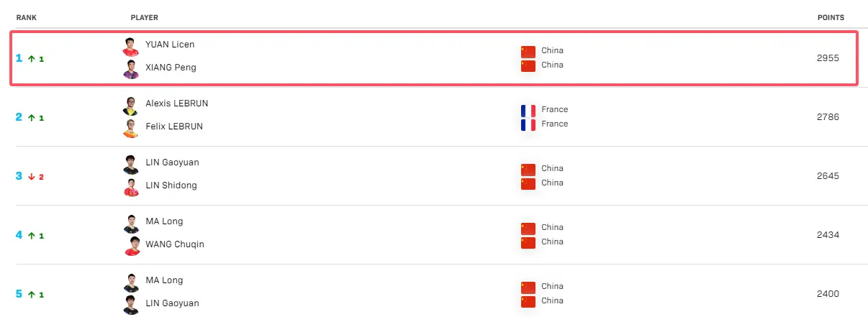
Task: Click Alexis LEBRUN's avatar photo
Action: pyautogui.click(x=131, y=106)
